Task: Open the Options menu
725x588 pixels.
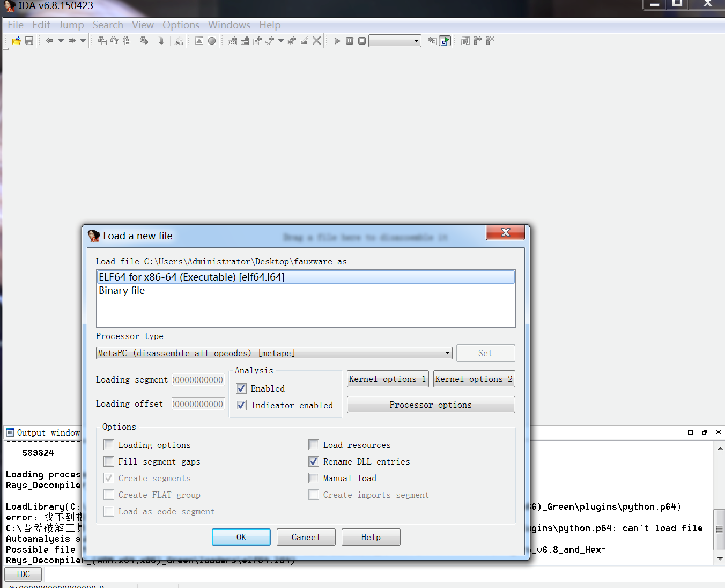Action: (181, 25)
